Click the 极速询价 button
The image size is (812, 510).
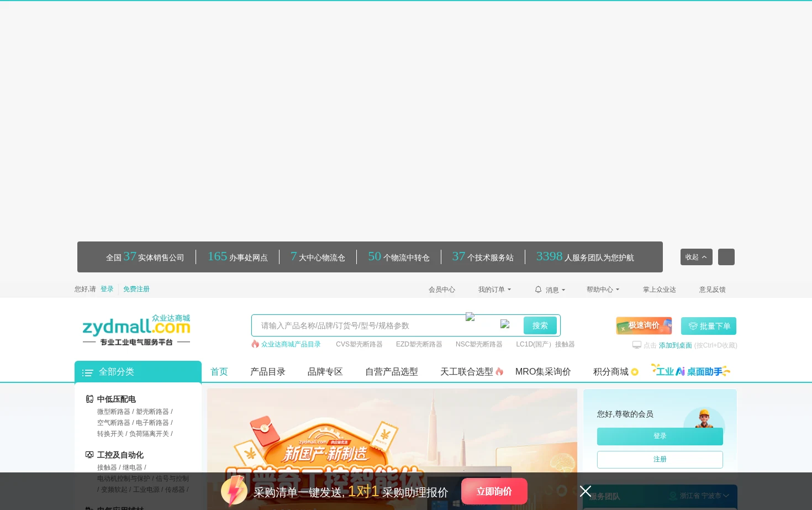644,325
